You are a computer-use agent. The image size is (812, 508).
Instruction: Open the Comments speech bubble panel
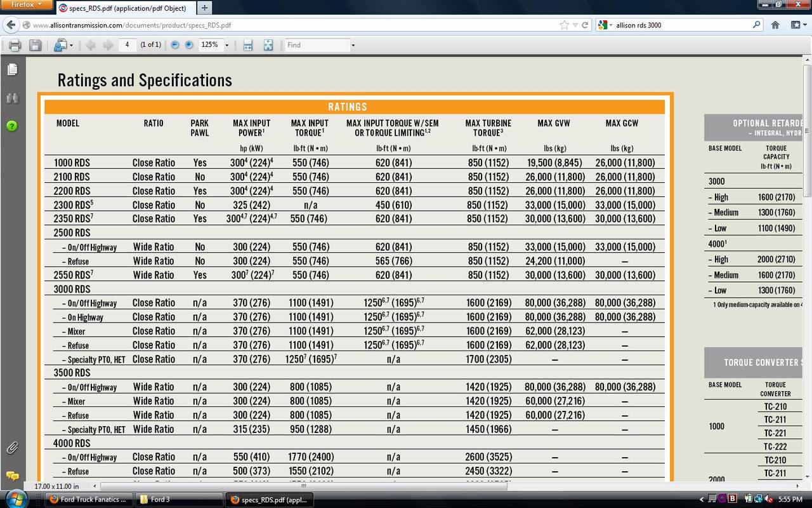12,476
